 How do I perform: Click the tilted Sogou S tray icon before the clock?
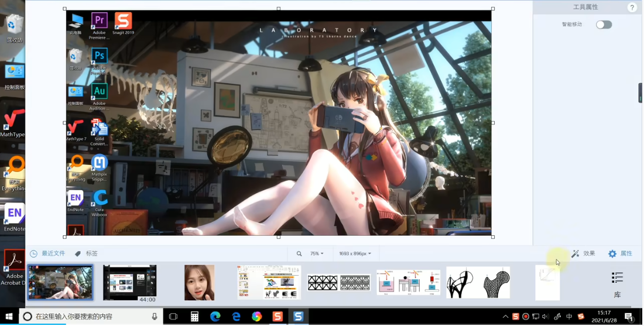[x=581, y=317]
